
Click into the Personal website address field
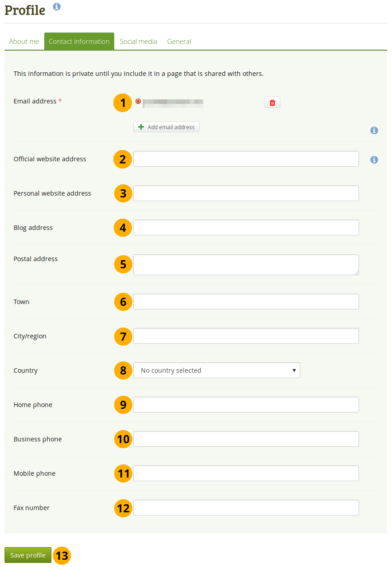[x=246, y=193]
